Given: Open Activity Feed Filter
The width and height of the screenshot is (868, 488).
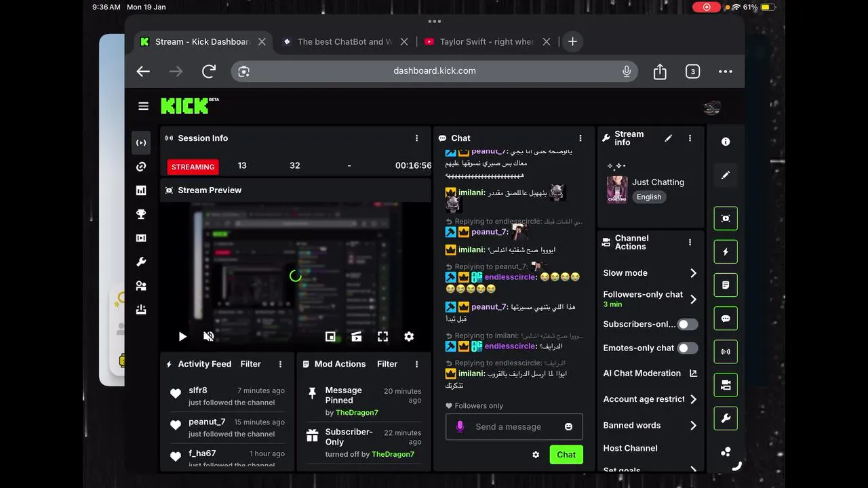Looking at the screenshot, I should 250,364.
